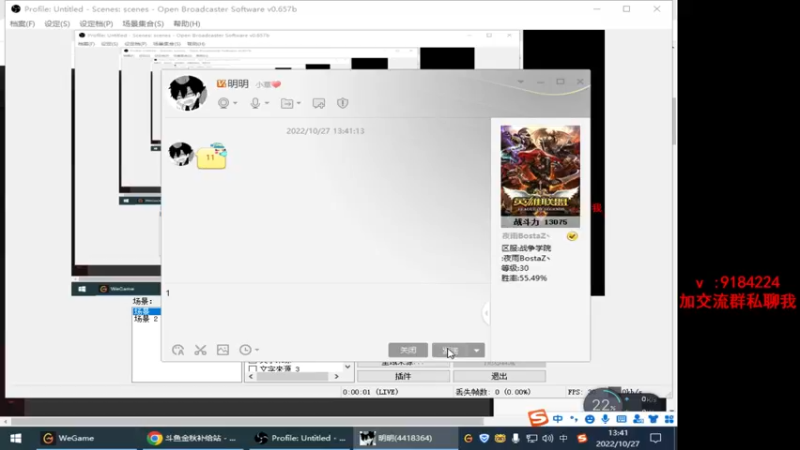The image size is (800, 450).
Task: Open 档案(F) menu in OBS
Action: [22, 23]
